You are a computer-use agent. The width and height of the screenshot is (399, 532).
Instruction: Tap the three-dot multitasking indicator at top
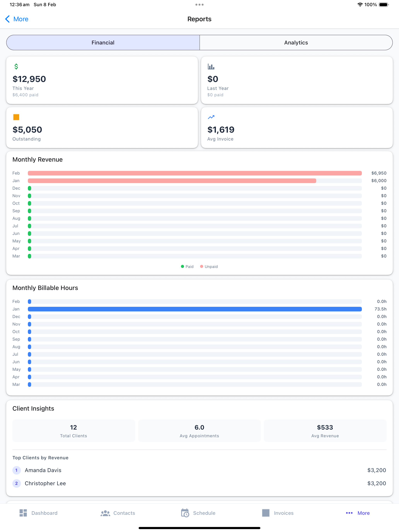click(x=199, y=5)
